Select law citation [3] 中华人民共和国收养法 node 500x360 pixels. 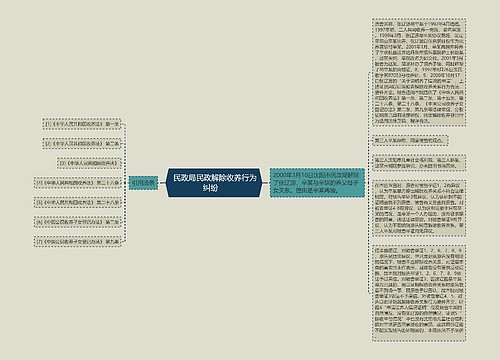pyautogui.click(x=89, y=163)
